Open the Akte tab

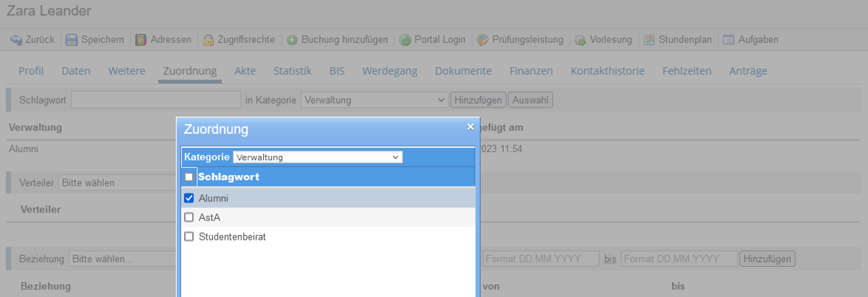[x=245, y=71]
